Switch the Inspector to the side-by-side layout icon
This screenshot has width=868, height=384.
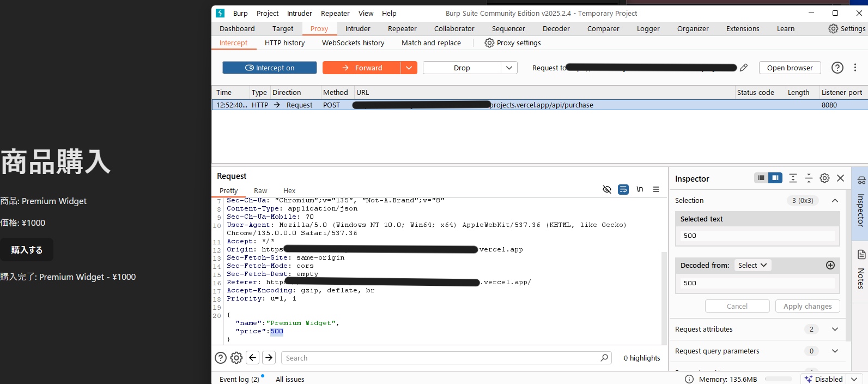coord(775,178)
